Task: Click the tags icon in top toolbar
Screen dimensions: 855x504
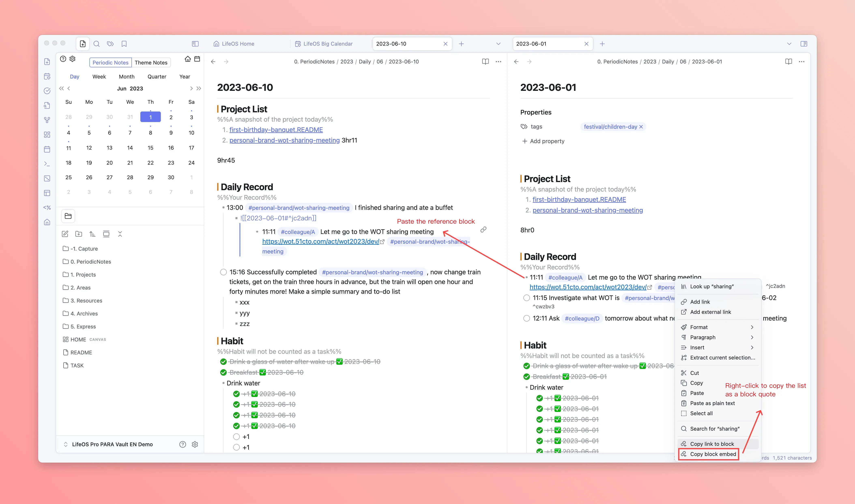Action: click(x=110, y=44)
